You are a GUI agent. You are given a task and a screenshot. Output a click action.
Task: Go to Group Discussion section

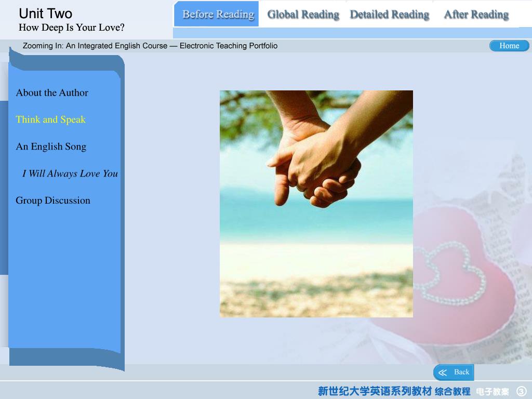(53, 201)
